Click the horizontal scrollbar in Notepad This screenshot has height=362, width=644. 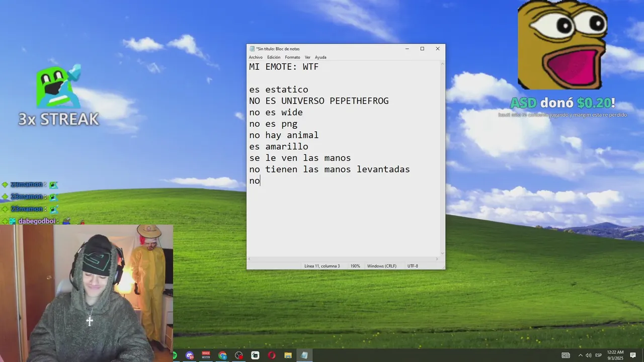tap(344, 259)
